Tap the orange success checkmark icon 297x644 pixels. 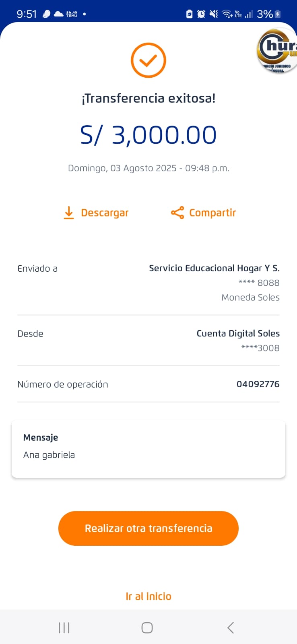pyautogui.click(x=148, y=60)
